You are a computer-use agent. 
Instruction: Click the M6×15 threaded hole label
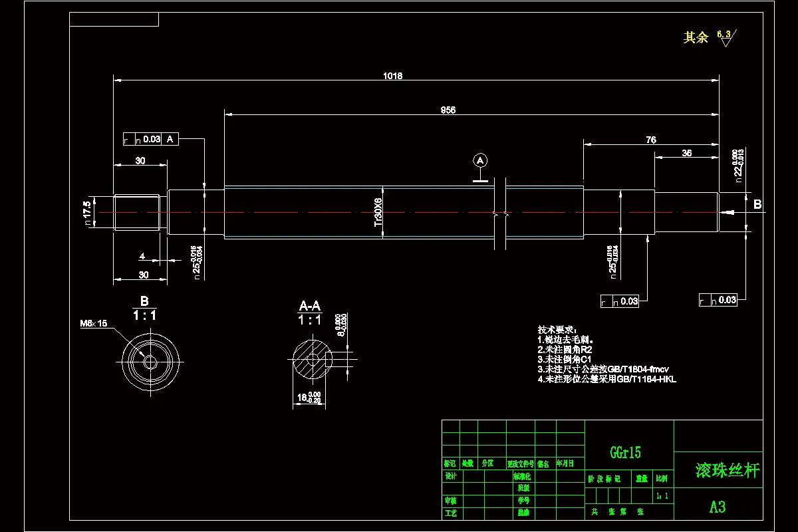pos(94,323)
